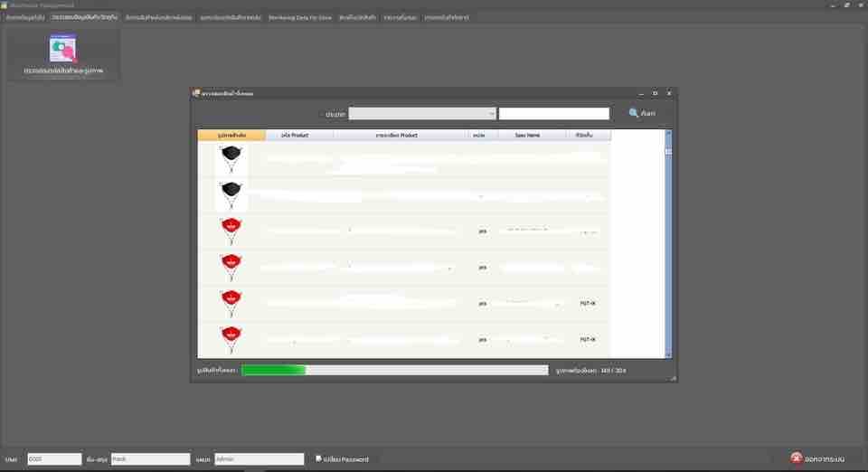Click the change Password icon
The width and height of the screenshot is (868, 472).
tap(318, 458)
